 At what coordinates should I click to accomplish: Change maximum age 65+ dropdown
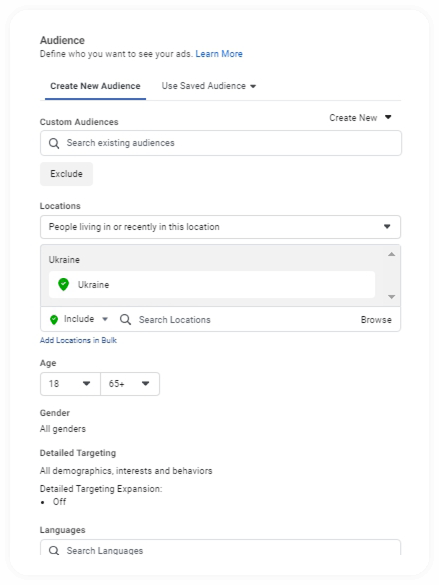[130, 384]
